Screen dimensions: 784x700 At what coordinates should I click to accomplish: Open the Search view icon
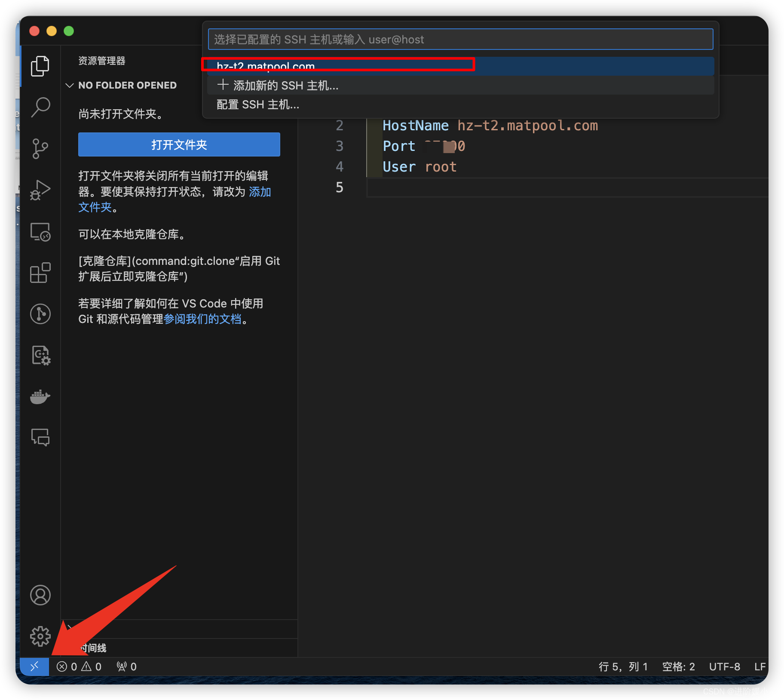point(40,107)
